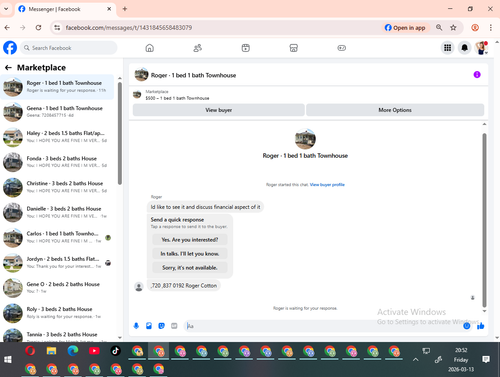Choose a sticker icon in composer
The image size is (500, 377).
coord(162,326)
